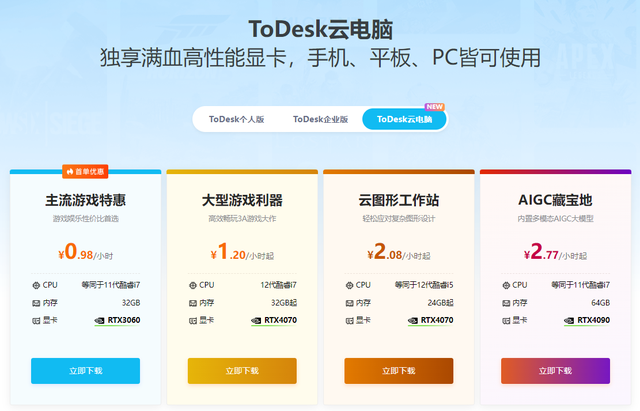Click 内存 icon in 大型游戏利器 card
640x411 pixels.
193,303
